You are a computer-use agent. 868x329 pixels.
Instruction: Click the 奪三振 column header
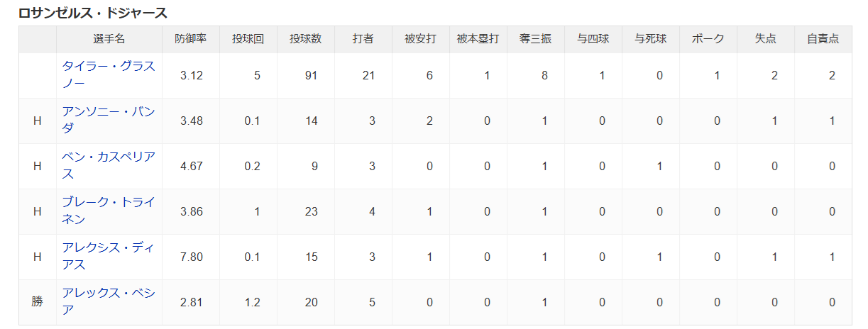coord(536,40)
